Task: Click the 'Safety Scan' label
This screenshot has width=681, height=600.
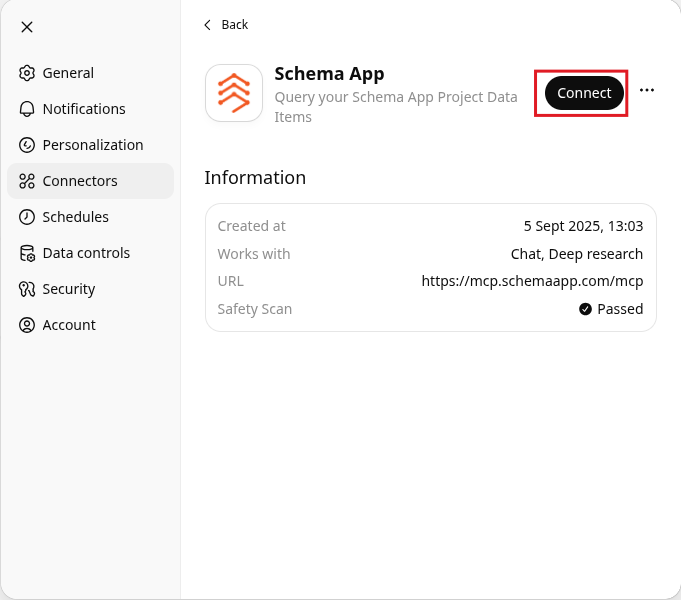Action: [x=255, y=309]
